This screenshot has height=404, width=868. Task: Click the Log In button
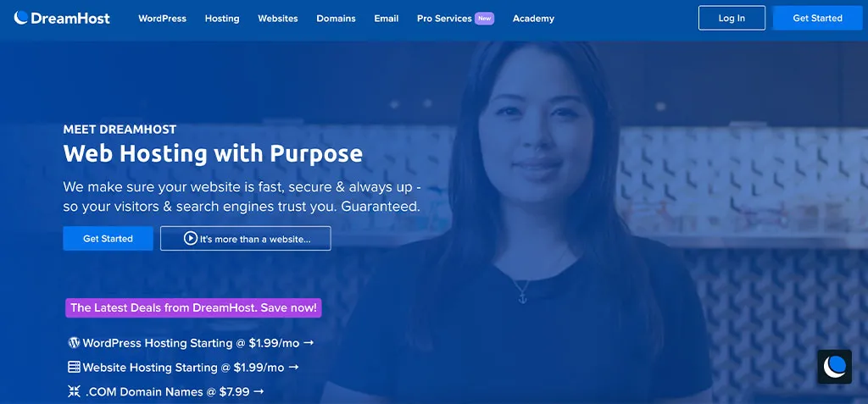(x=732, y=18)
